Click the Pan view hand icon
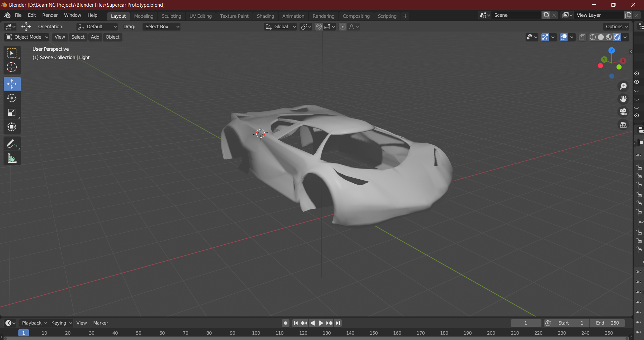Screen dimensions: 644x340 coord(623,99)
